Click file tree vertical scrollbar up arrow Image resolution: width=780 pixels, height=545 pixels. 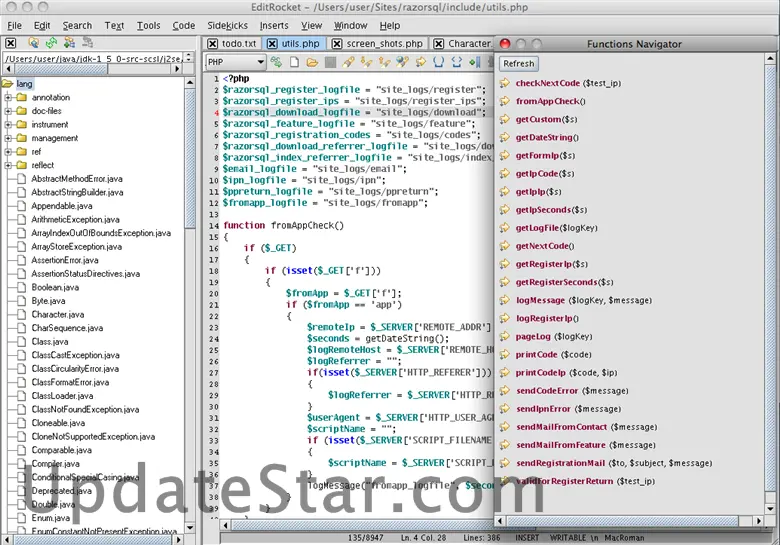click(190, 83)
